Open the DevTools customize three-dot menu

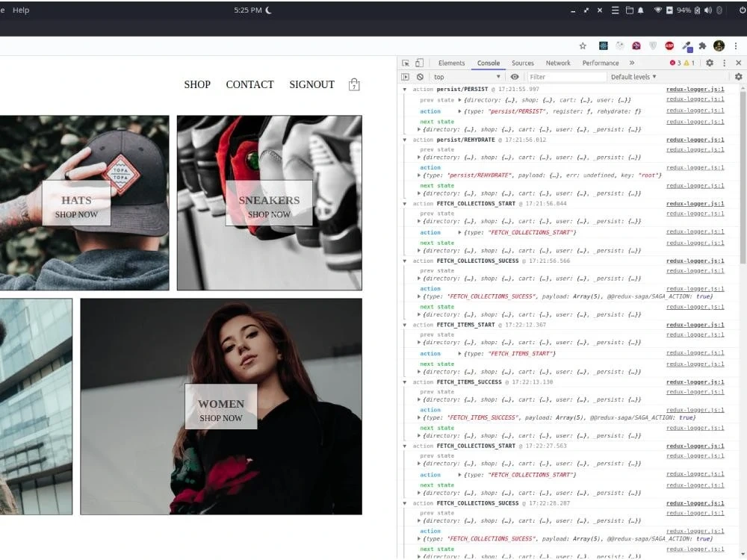724,63
